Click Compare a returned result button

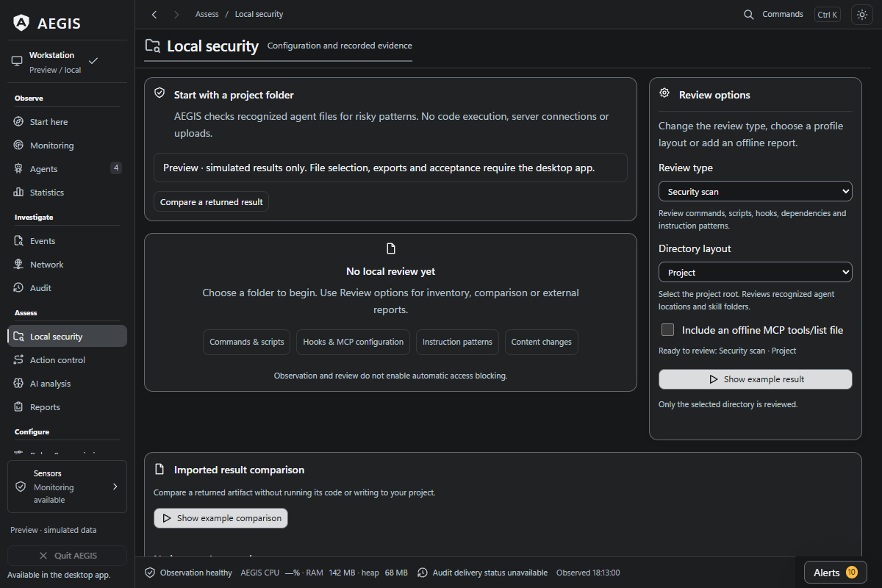click(212, 202)
